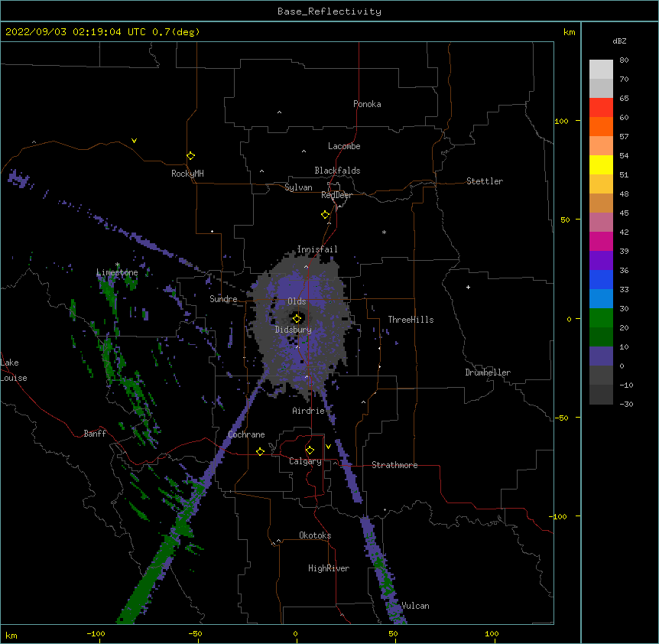The height and width of the screenshot is (644, 659).
Task: Click the Sundre town label
Action: point(223,299)
